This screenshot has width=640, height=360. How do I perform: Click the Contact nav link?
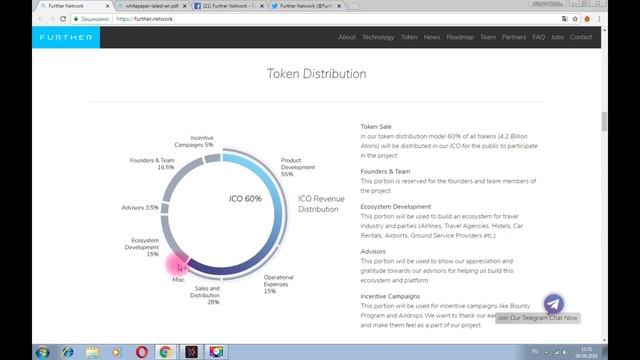point(581,37)
